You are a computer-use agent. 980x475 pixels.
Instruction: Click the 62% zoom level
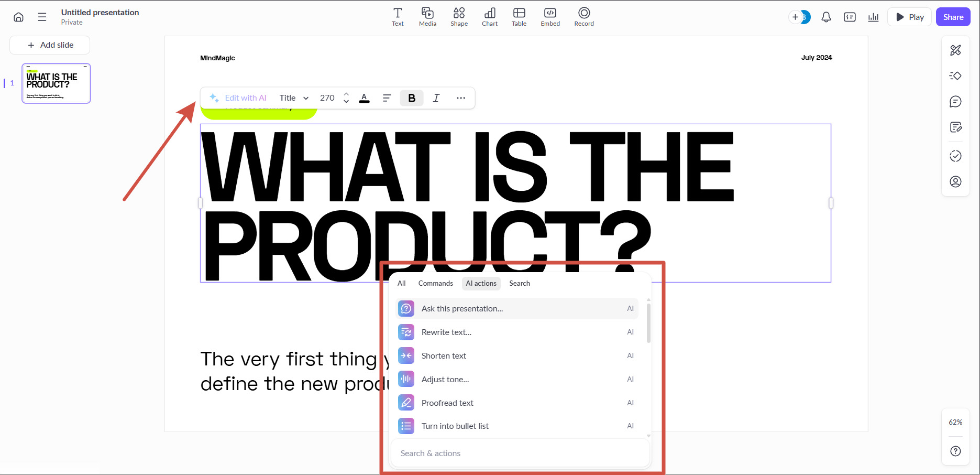(x=955, y=423)
